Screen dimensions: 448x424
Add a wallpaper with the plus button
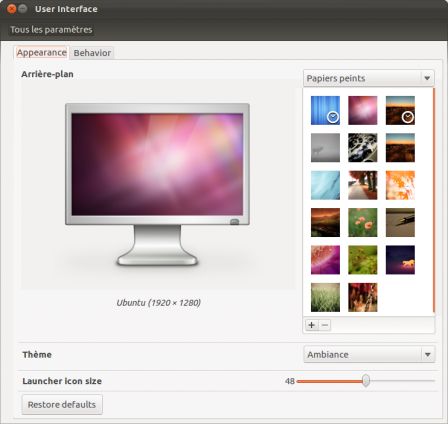tap(311, 325)
